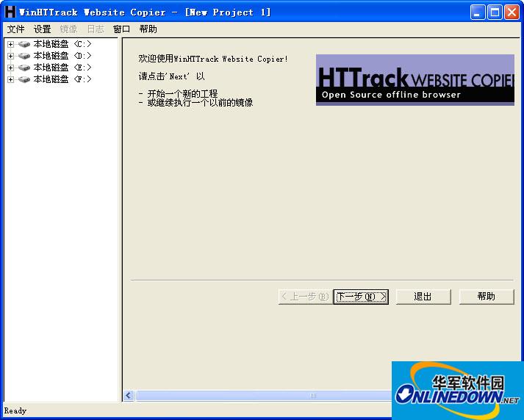Open the 文件 menu
Viewport: 524px width, 420px height.
15,29
